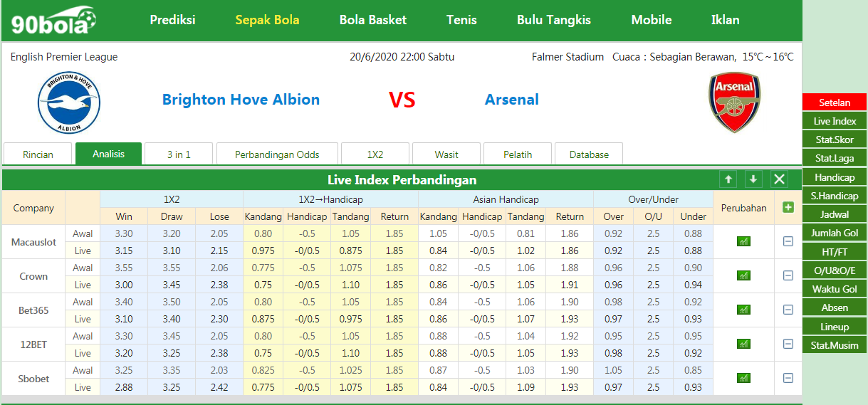Viewport: 868px width, 405px height.
Task: Click the Arsenal club crest
Action: pyautogui.click(x=734, y=102)
